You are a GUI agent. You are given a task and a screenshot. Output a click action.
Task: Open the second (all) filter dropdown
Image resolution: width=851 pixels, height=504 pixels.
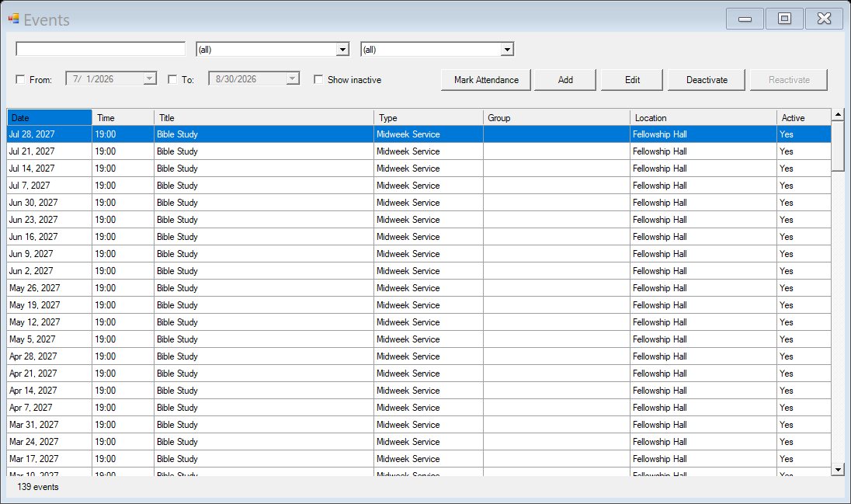pyautogui.click(x=507, y=50)
